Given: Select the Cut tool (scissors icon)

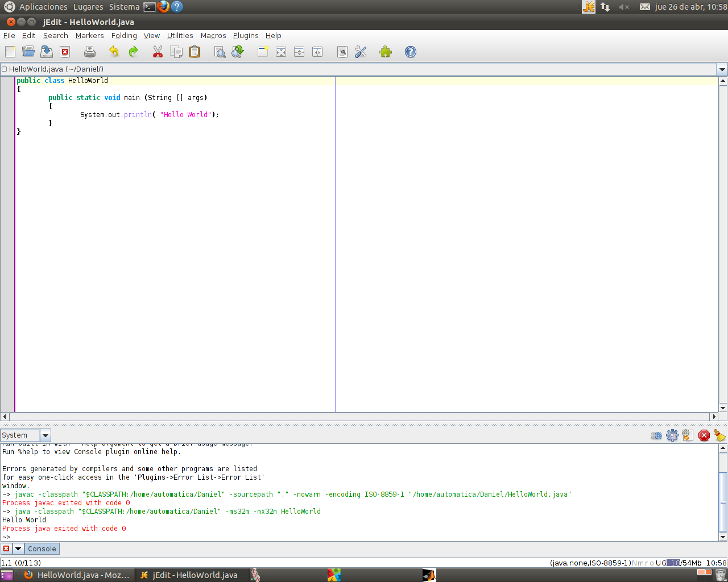Looking at the screenshot, I should point(158,52).
